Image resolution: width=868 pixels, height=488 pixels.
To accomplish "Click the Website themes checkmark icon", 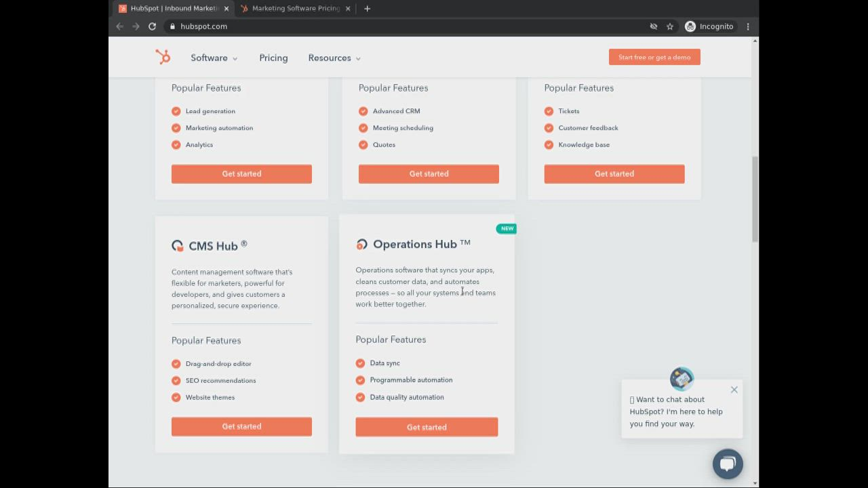I will (x=176, y=397).
